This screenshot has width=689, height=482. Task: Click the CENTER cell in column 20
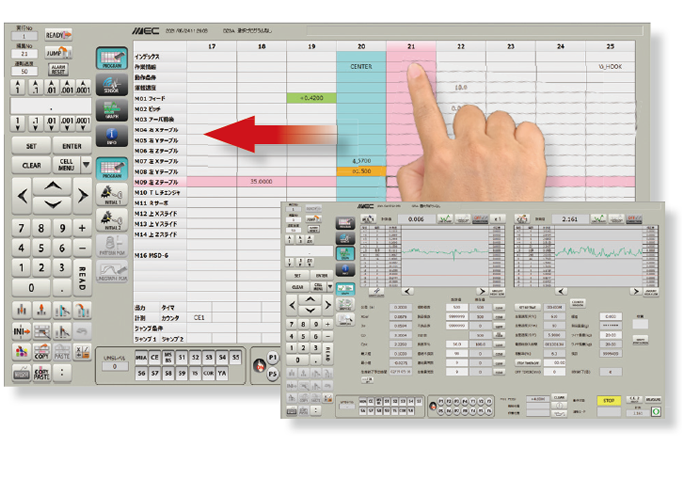point(361,67)
